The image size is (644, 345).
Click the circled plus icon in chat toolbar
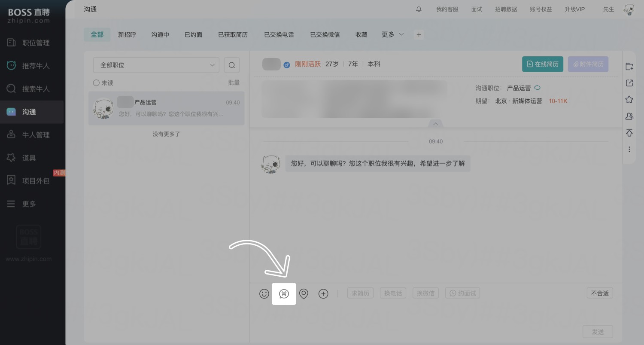point(323,293)
